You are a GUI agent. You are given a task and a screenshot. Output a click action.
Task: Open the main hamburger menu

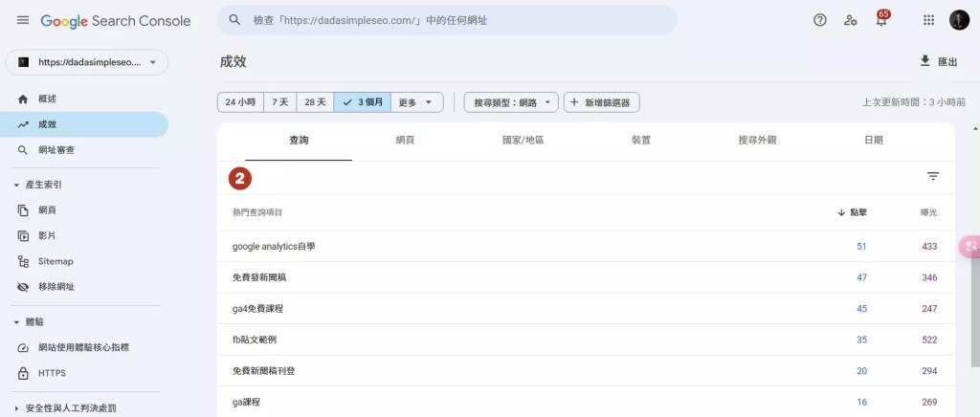pos(23,20)
